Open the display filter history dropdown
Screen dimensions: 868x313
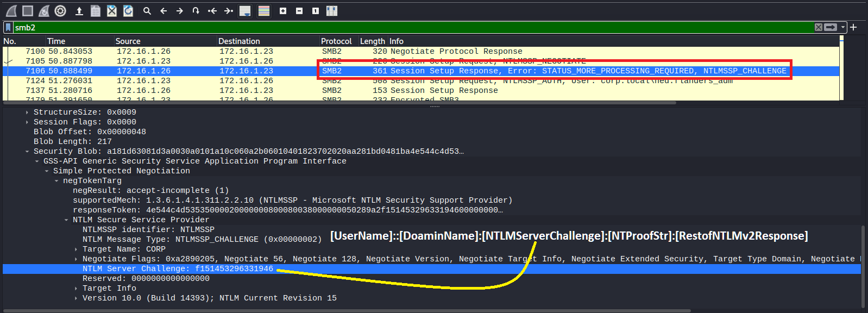click(x=843, y=27)
